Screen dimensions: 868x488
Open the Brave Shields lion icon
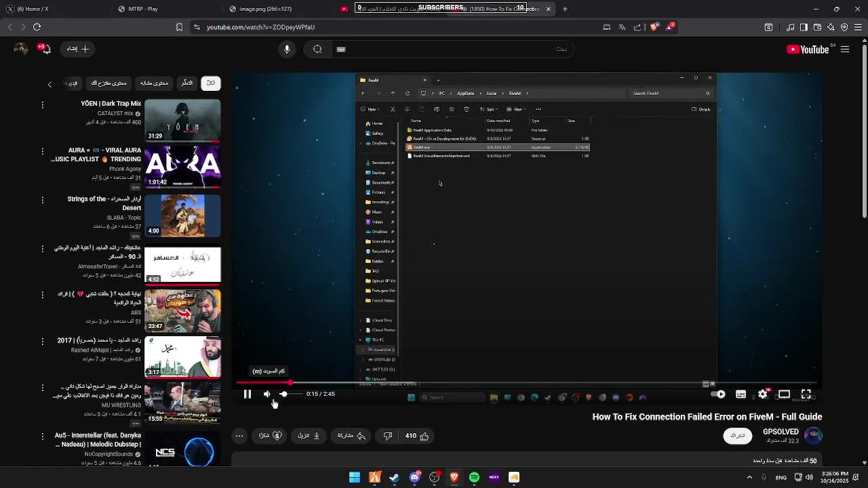coord(654,27)
